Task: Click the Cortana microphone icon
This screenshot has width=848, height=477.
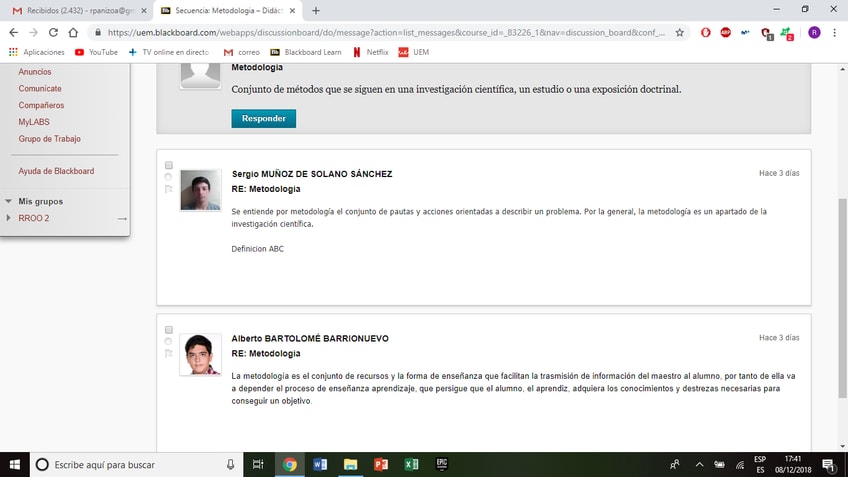Action: (230, 465)
